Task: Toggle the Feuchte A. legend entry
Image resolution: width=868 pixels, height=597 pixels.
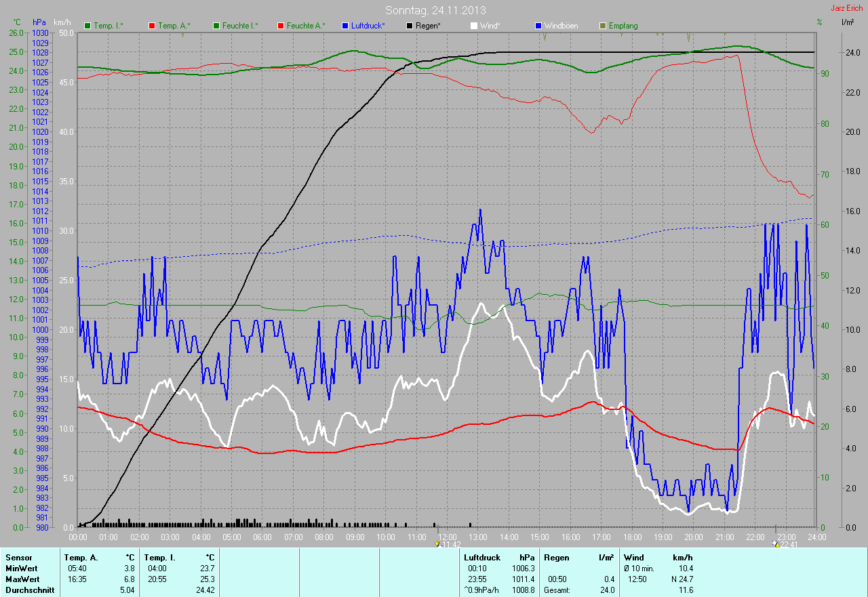Action: pyautogui.click(x=305, y=26)
